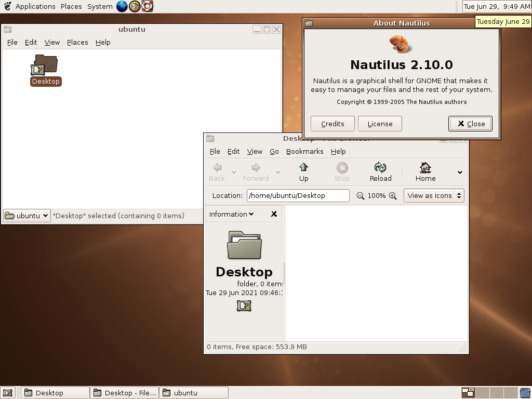Show the Nautilus Credits
The width and height of the screenshot is (532, 399).
(332, 124)
